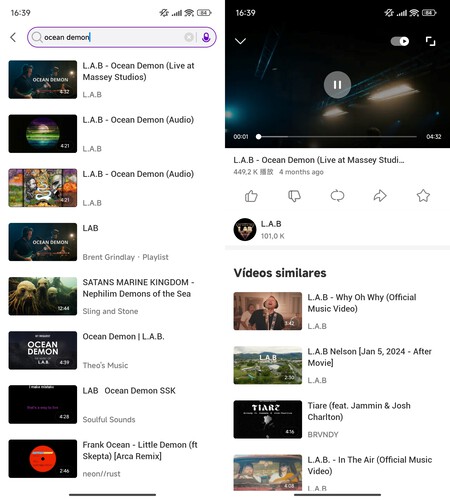Play L.A.B - Why Oh Why similar video

pyautogui.click(x=337, y=311)
